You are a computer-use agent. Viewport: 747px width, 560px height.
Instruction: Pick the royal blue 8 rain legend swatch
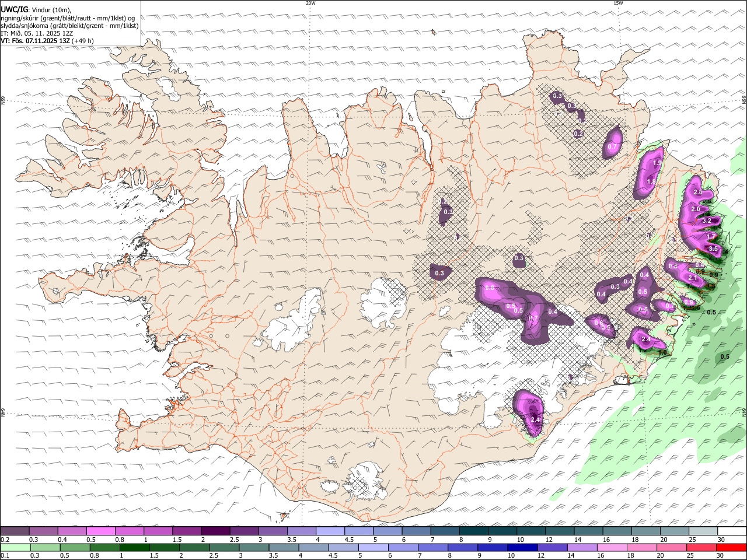click(x=462, y=548)
